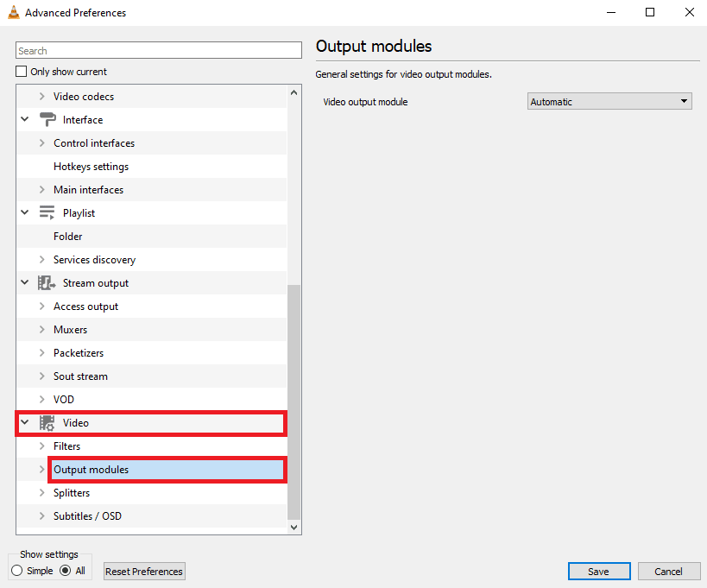Collapse the Playlist category chevron
The height and width of the screenshot is (588, 707).
coord(25,212)
